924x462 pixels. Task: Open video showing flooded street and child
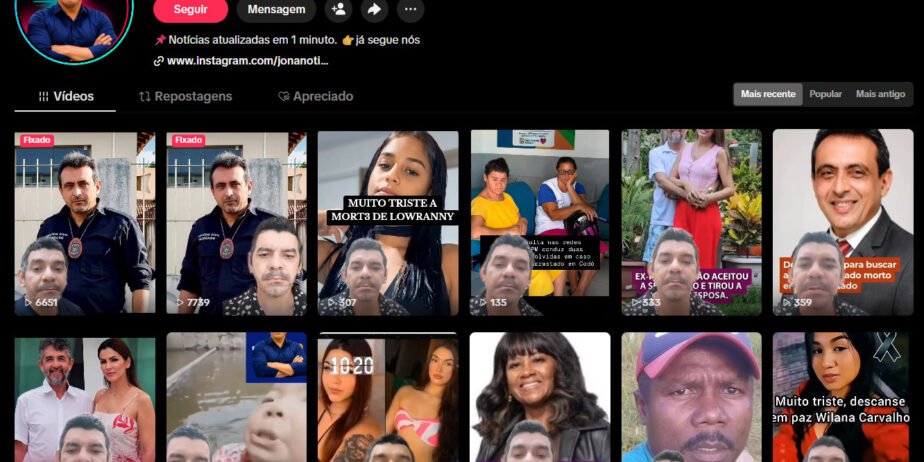[236, 398]
